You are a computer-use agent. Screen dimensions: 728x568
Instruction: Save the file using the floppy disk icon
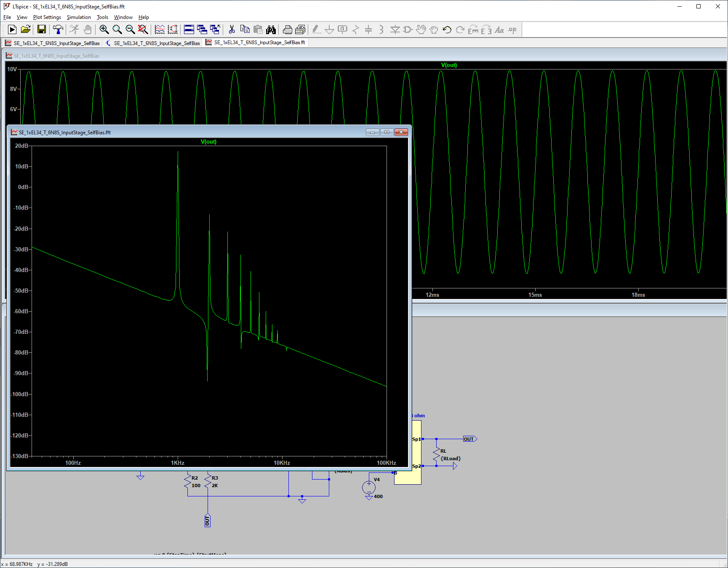point(41,29)
